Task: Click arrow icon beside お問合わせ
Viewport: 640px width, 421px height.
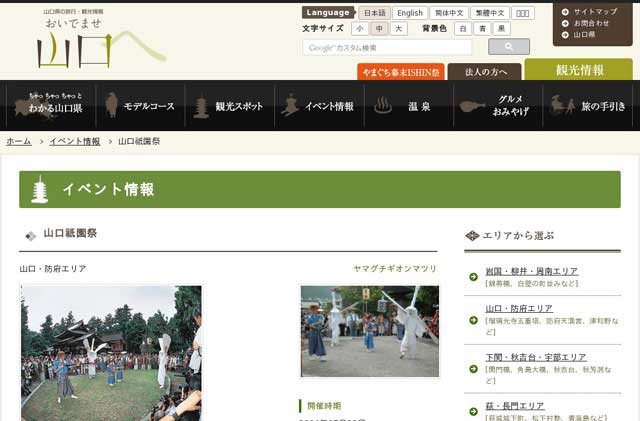Action: click(x=565, y=23)
